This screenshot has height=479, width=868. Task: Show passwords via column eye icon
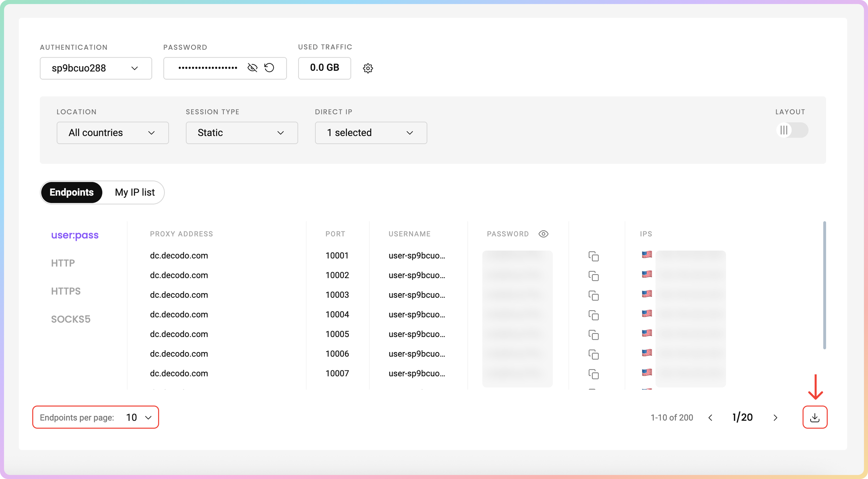point(543,234)
